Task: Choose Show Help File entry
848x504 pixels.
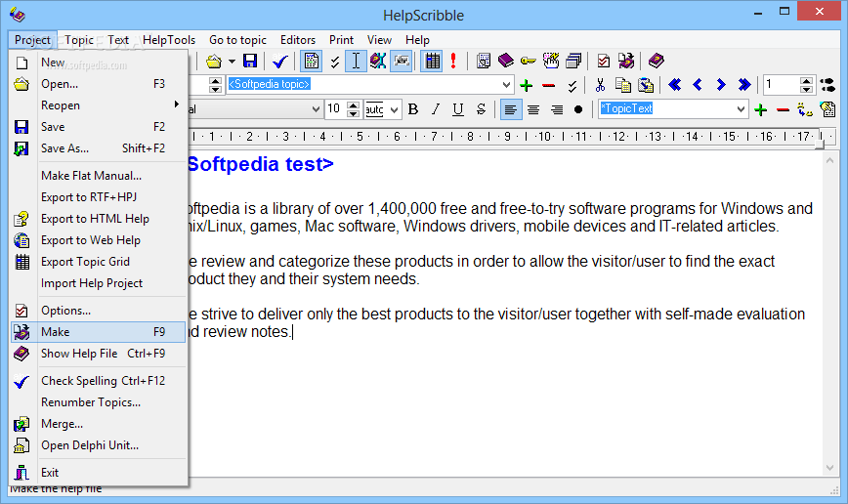Action: pos(98,354)
